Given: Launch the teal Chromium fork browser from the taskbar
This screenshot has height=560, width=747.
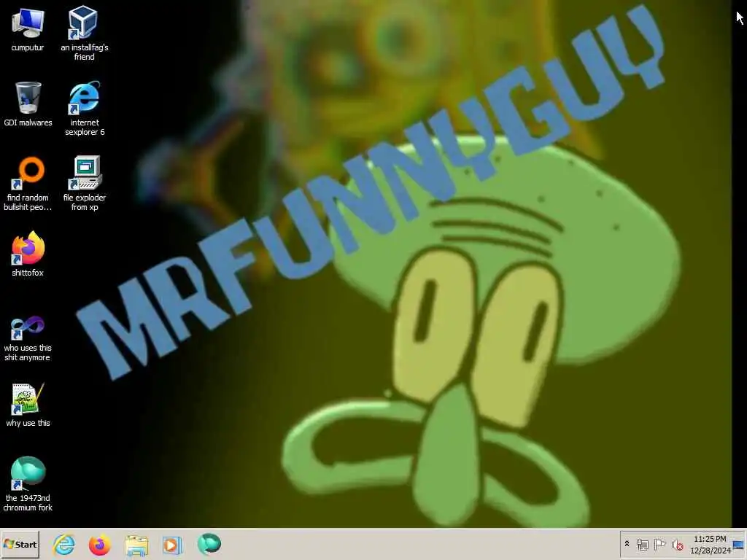Looking at the screenshot, I should coord(209,544).
